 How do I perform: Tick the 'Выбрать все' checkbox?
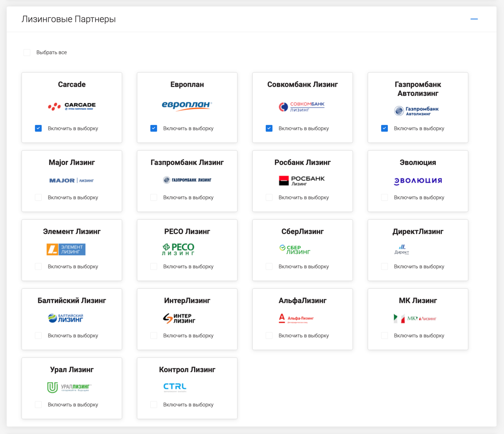pyautogui.click(x=27, y=53)
